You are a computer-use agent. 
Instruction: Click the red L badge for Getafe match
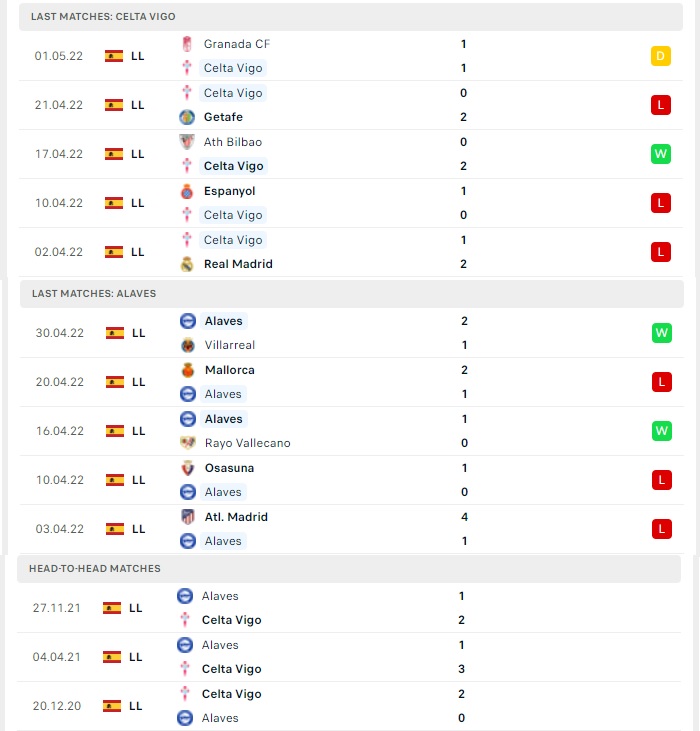point(660,105)
